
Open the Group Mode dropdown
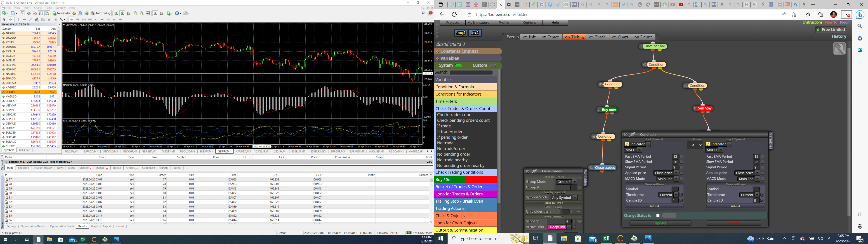[567, 182]
